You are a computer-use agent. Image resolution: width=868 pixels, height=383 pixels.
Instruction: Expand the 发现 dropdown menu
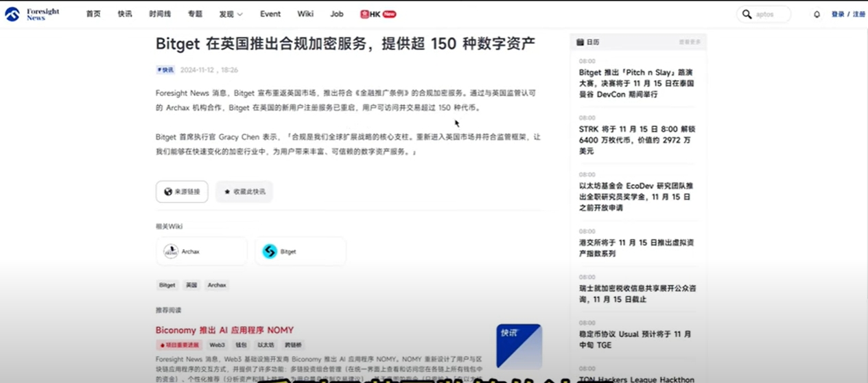(231, 14)
